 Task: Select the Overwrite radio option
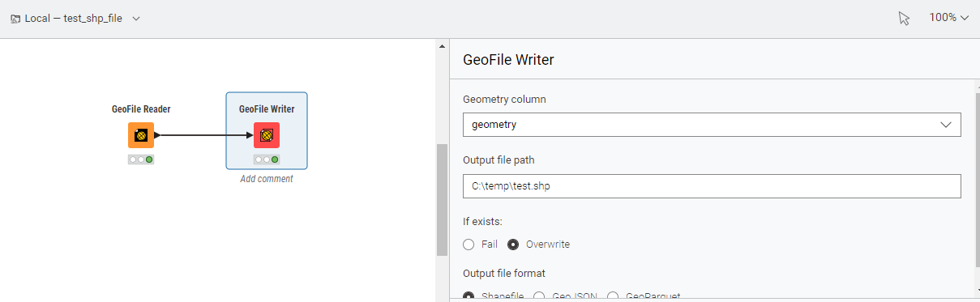pyautogui.click(x=513, y=245)
